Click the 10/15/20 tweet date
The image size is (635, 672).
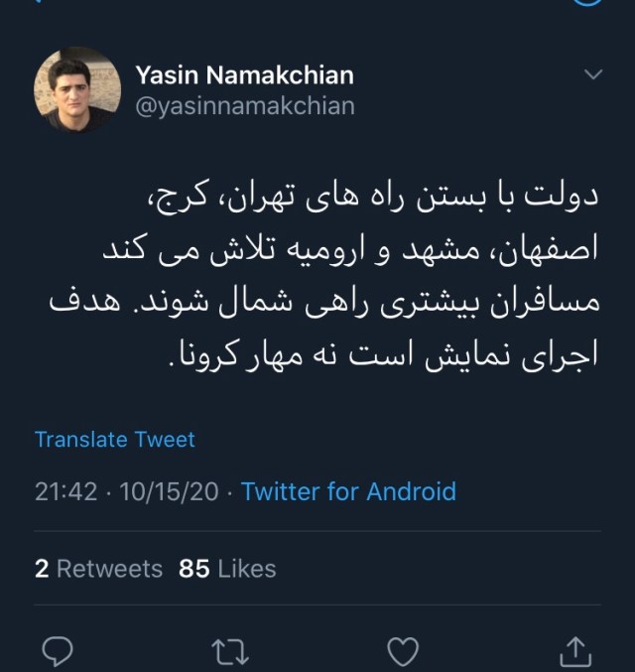pyautogui.click(x=169, y=491)
